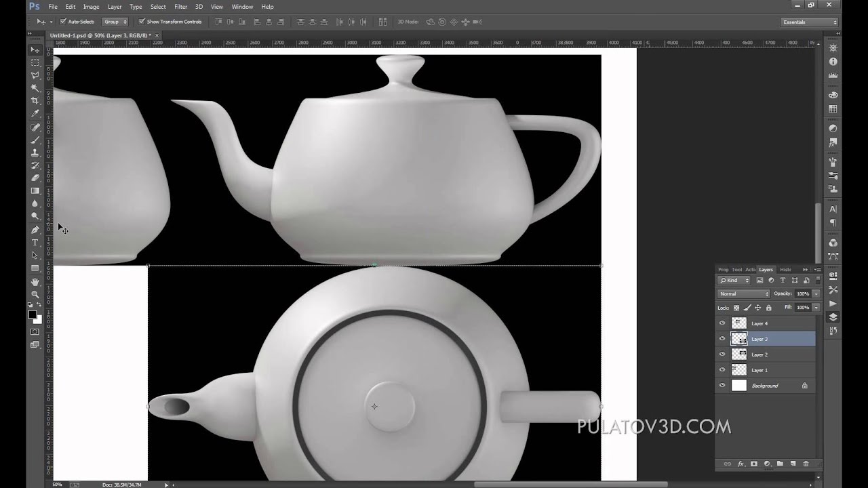Screen dimensions: 868x488
Task: Select the Lasso tool
Action: tap(35, 75)
